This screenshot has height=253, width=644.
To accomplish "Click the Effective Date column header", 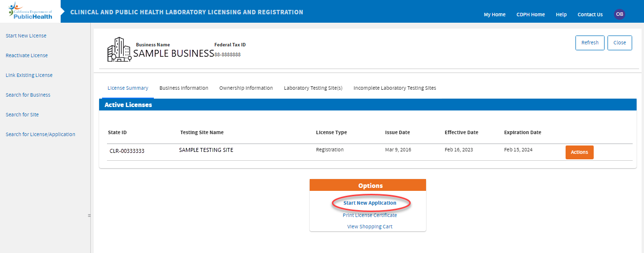I will point(462,132).
